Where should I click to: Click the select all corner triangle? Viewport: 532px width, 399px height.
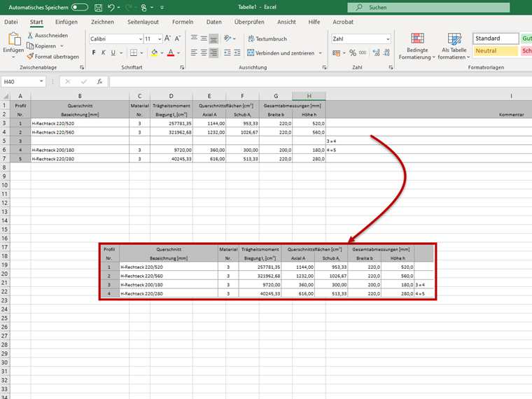pyautogui.click(x=6, y=97)
